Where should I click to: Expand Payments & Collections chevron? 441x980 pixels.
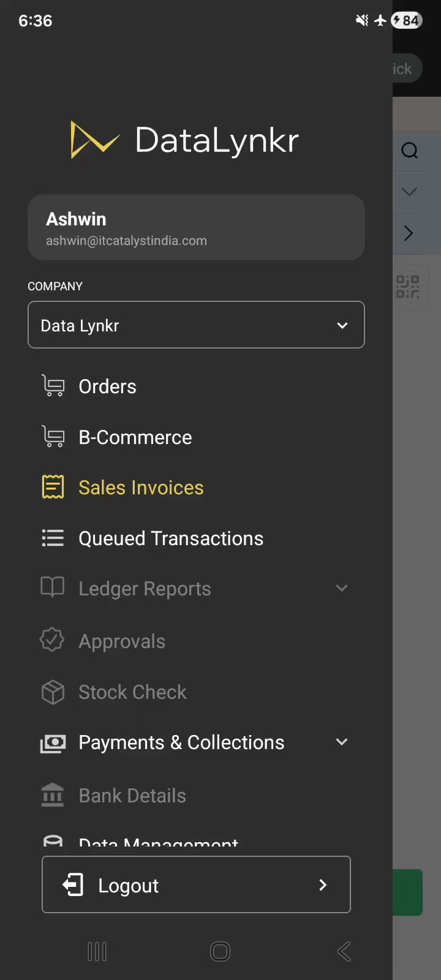342,742
